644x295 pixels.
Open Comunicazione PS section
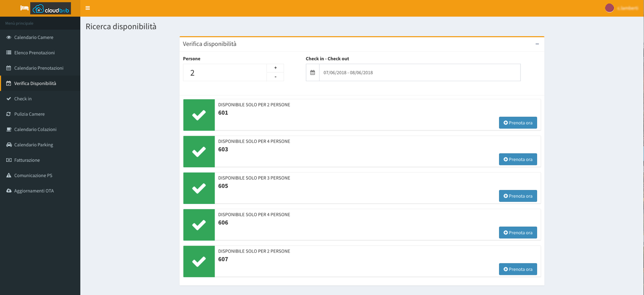click(40, 175)
